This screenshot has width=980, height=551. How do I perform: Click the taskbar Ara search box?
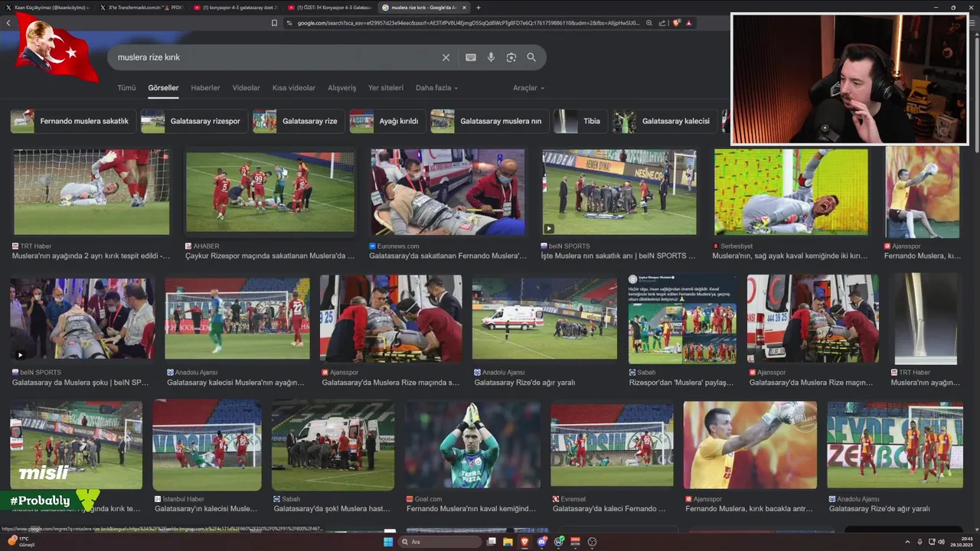tap(440, 542)
